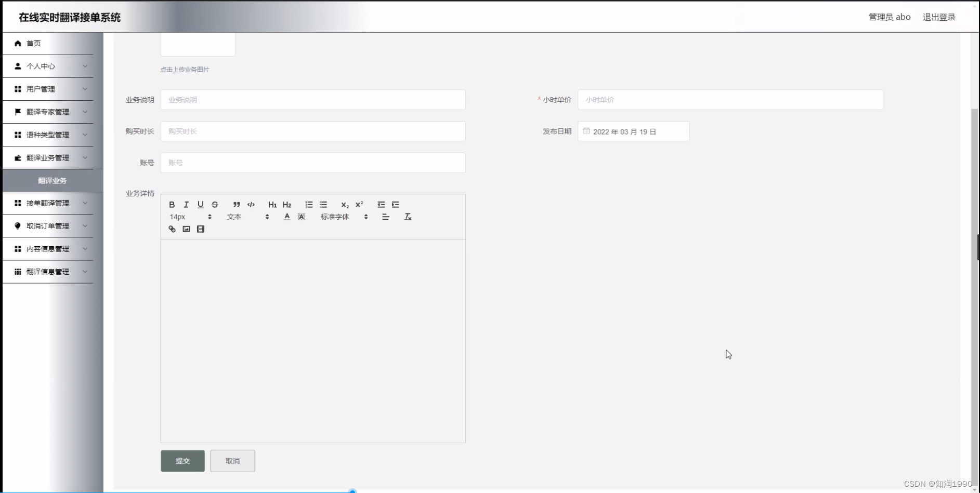Apply Heading 1 style
This screenshot has height=493, width=980.
[x=272, y=204]
